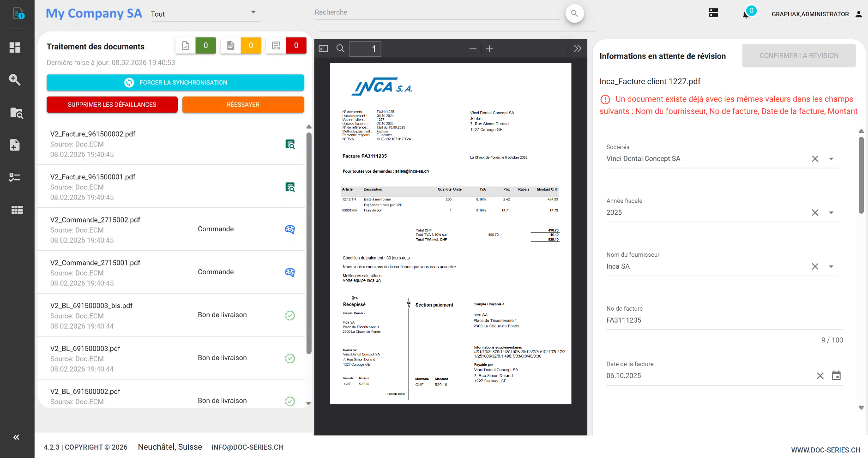
Task: Click the add-file icon in the sidebar
Action: pos(15,145)
